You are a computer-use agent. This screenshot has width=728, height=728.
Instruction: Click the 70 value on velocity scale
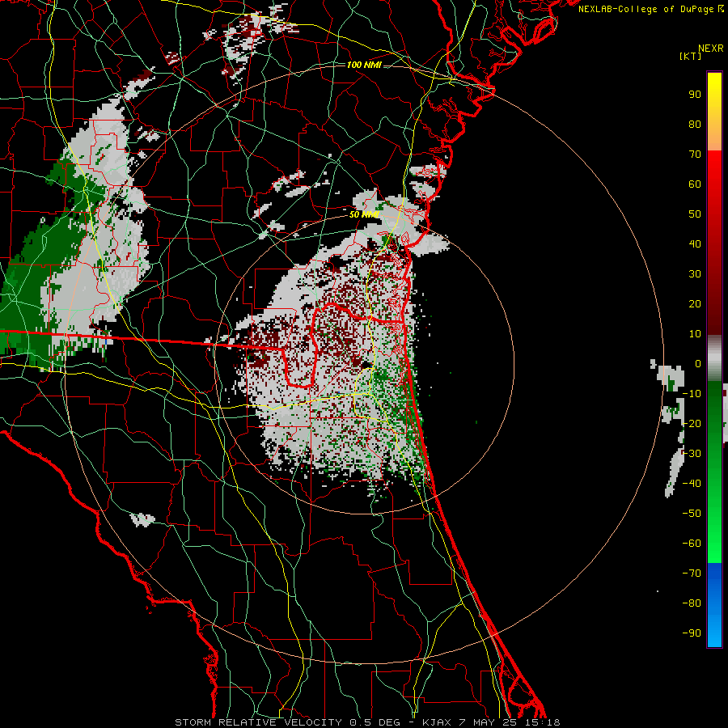pyautogui.click(x=695, y=154)
